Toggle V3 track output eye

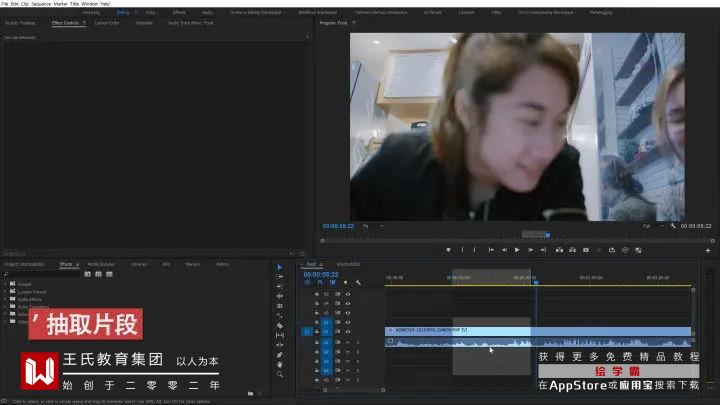[x=348, y=313]
